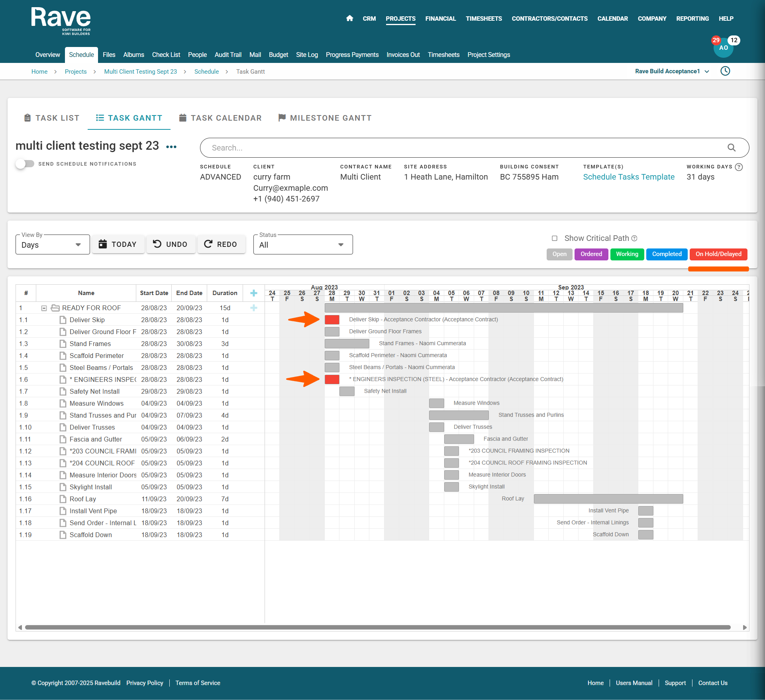Image resolution: width=765 pixels, height=700 pixels.
Task: Click the Working Days help icon
Action: click(x=739, y=167)
